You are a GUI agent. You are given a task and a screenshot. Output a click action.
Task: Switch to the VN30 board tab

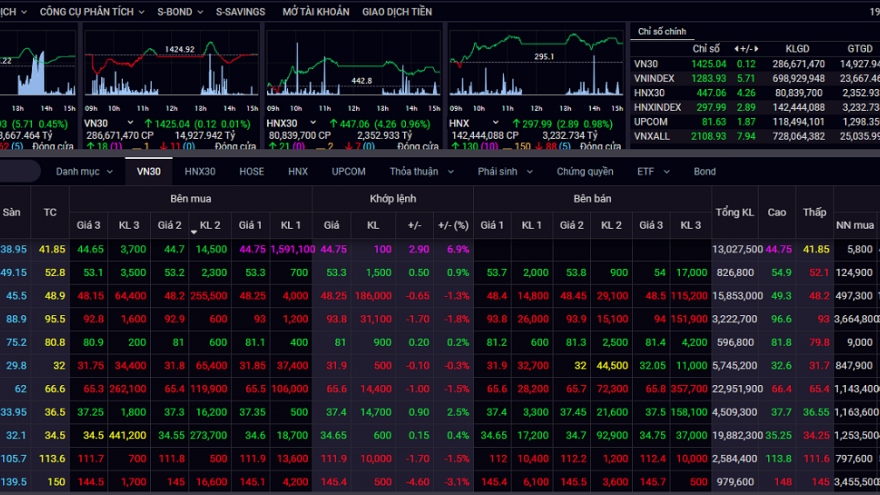pyautogui.click(x=149, y=172)
